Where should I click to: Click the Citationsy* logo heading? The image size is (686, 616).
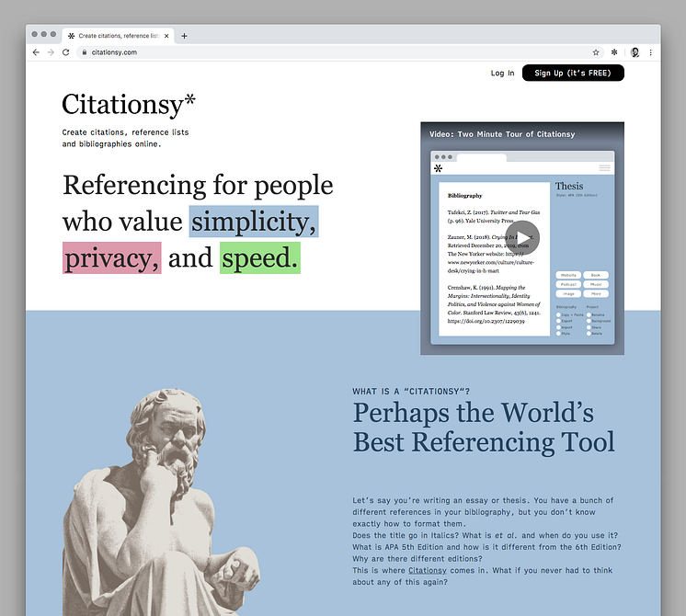click(129, 105)
